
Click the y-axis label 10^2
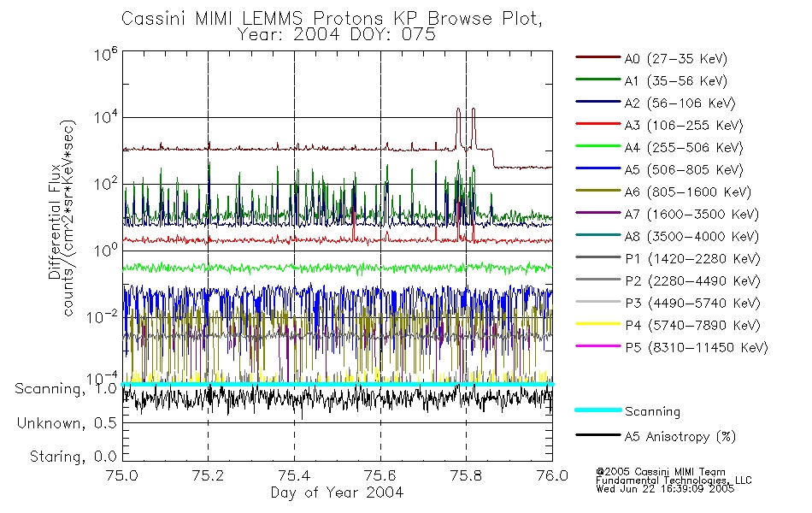[x=106, y=183]
